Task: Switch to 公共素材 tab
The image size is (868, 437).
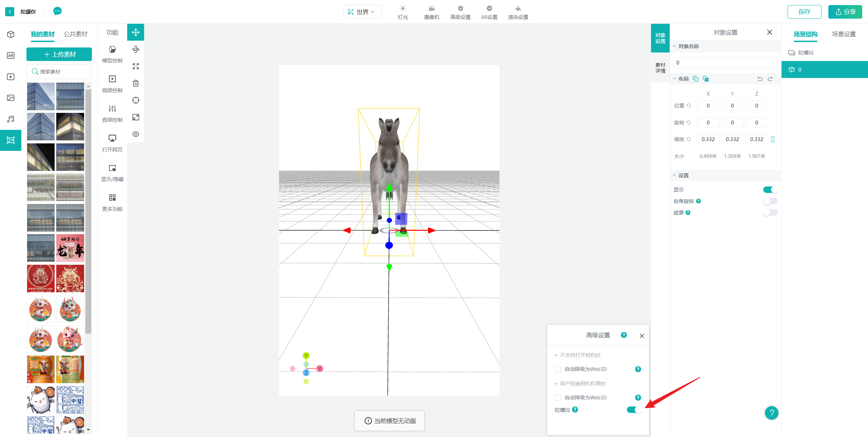Action: click(75, 34)
